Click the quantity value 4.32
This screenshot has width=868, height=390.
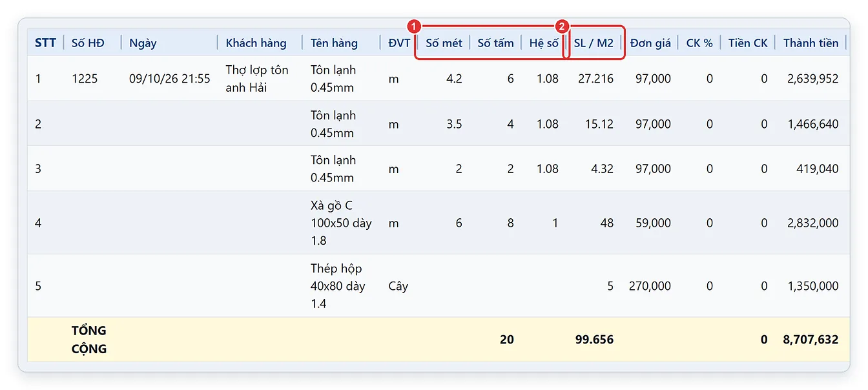[x=602, y=169]
